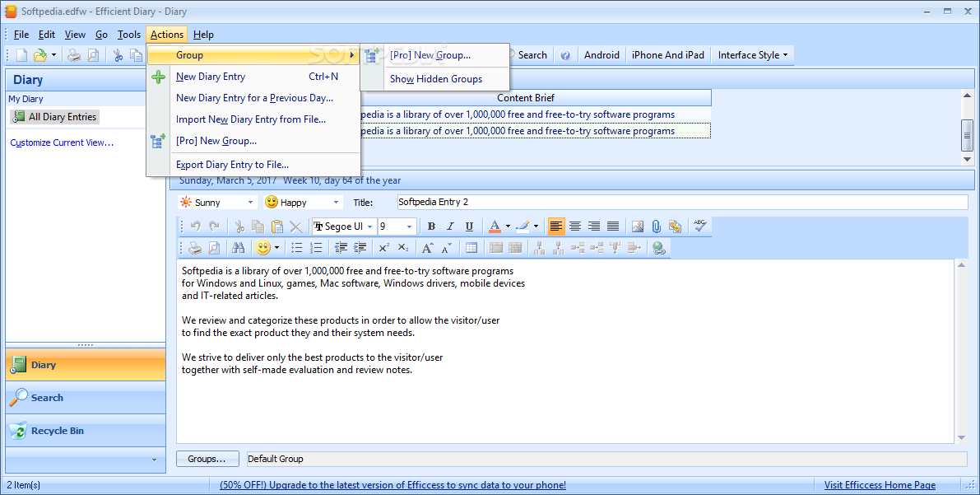980x495 pixels.
Task: Open the Segoe UI font dropdown
Action: tap(370, 226)
